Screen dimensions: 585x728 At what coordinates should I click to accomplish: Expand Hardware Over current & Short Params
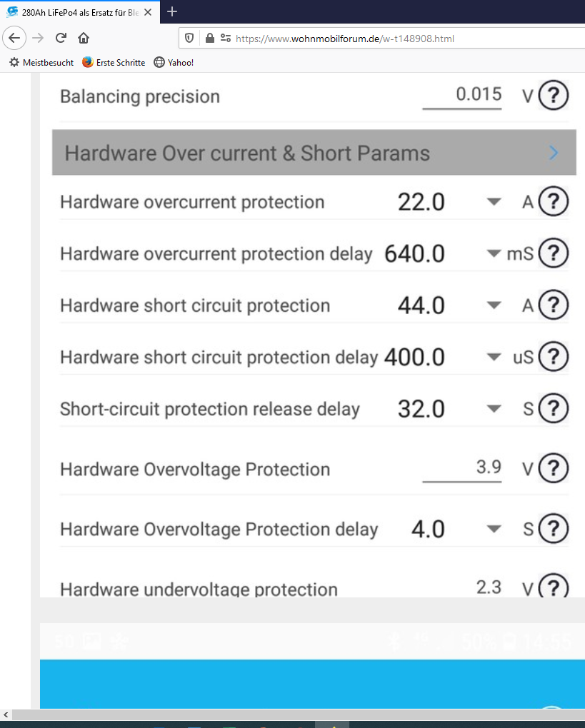pos(314,153)
